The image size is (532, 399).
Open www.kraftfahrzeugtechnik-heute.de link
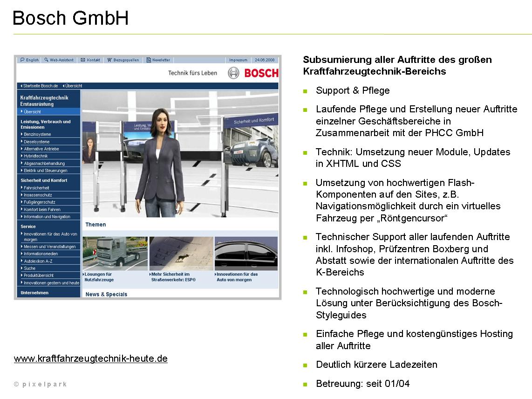point(90,358)
